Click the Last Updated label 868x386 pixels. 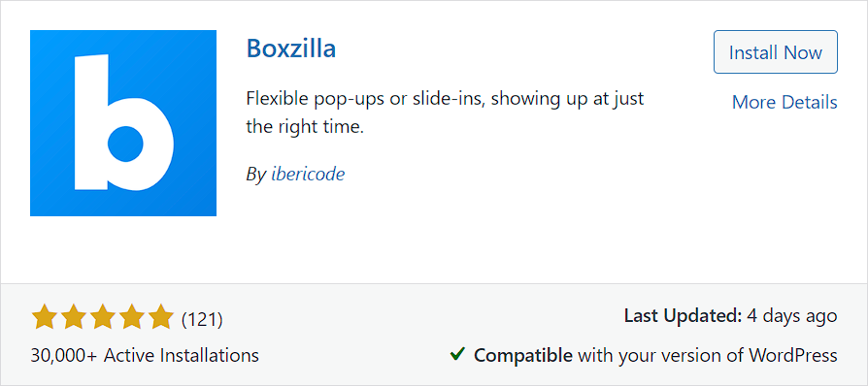click(x=684, y=316)
